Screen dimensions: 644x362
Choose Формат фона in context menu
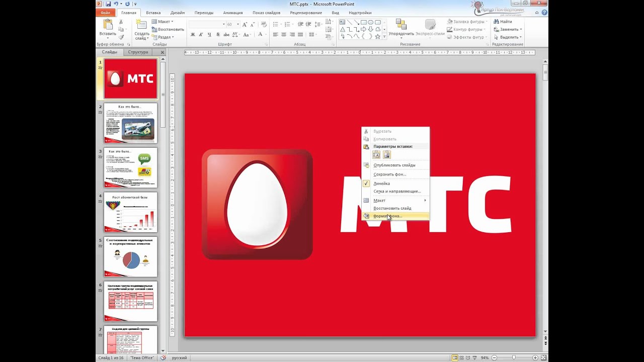point(395,216)
